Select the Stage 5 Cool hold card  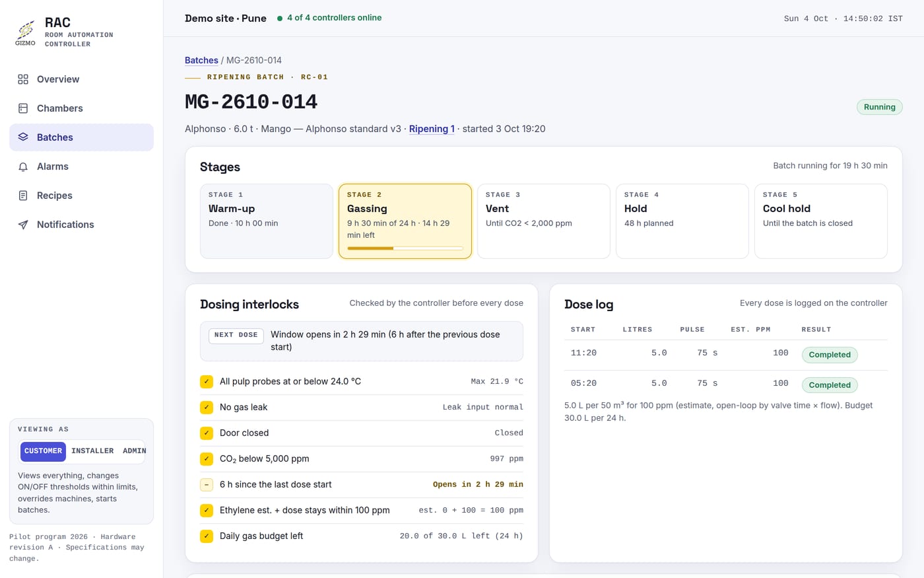pyautogui.click(x=821, y=221)
